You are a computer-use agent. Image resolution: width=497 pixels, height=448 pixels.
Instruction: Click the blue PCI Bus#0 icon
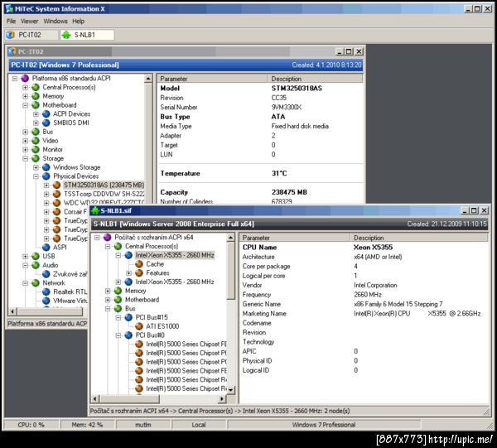point(128,335)
